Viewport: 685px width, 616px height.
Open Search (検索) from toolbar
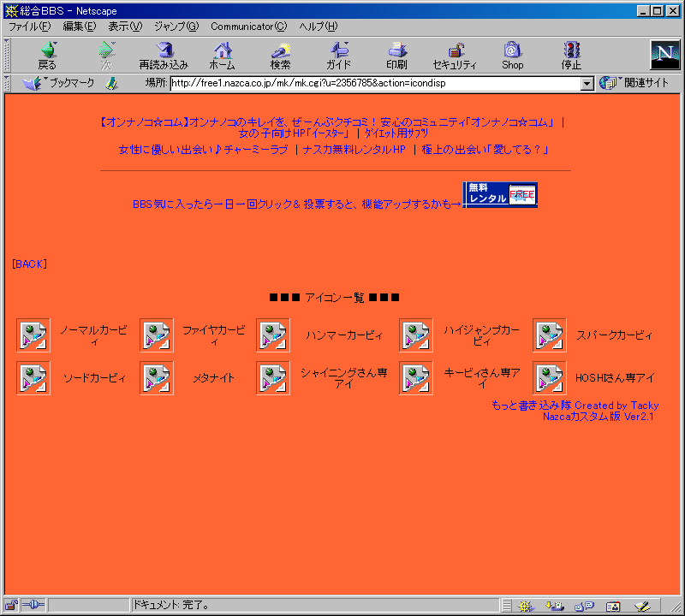pyautogui.click(x=280, y=56)
